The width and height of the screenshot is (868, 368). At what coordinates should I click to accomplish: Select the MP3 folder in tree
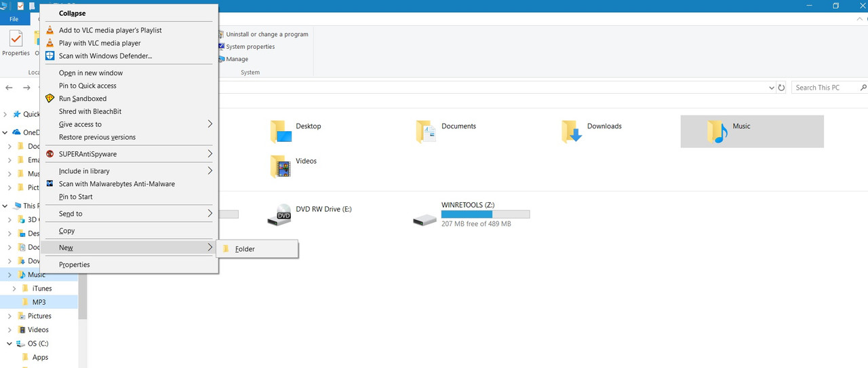click(x=39, y=302)
